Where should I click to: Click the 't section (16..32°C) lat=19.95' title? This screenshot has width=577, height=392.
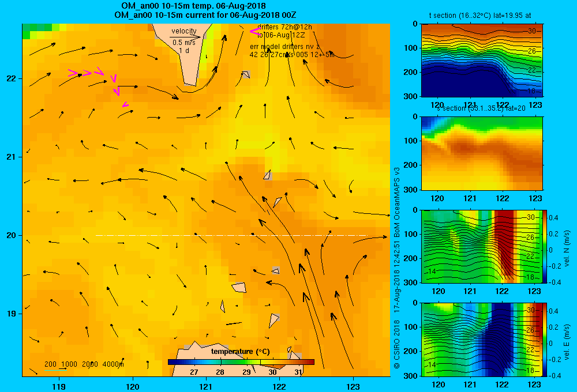[x=480, y=16]
